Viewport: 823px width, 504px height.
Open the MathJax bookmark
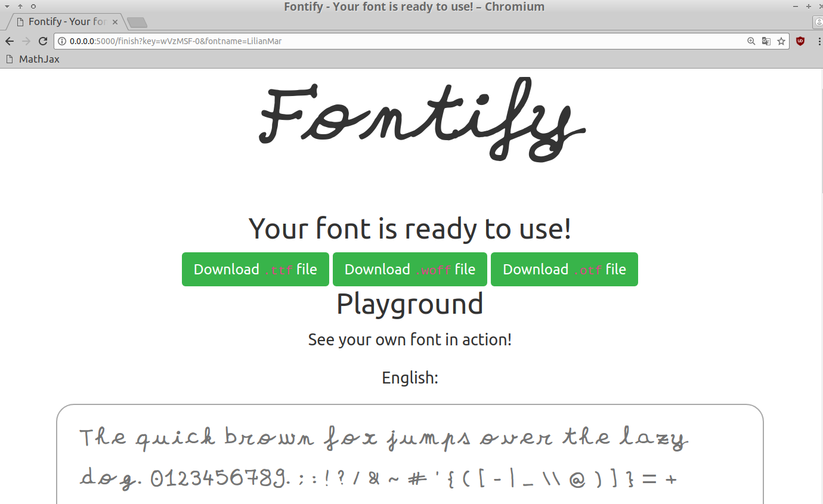(33, 59)
